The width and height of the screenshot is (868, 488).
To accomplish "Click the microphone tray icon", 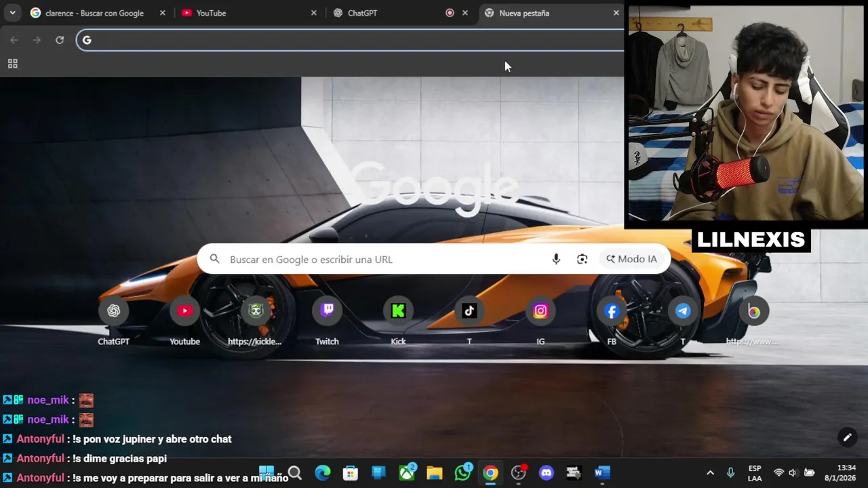I will click(731, 473).
